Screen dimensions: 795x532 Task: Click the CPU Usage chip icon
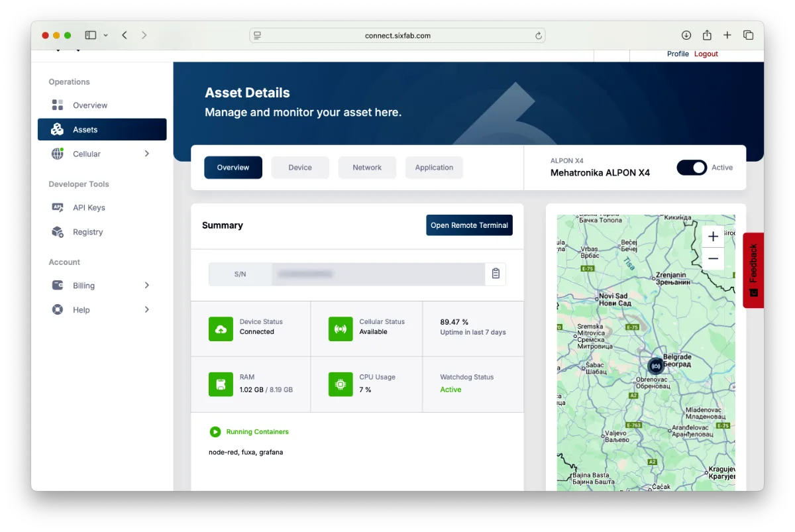341,384
